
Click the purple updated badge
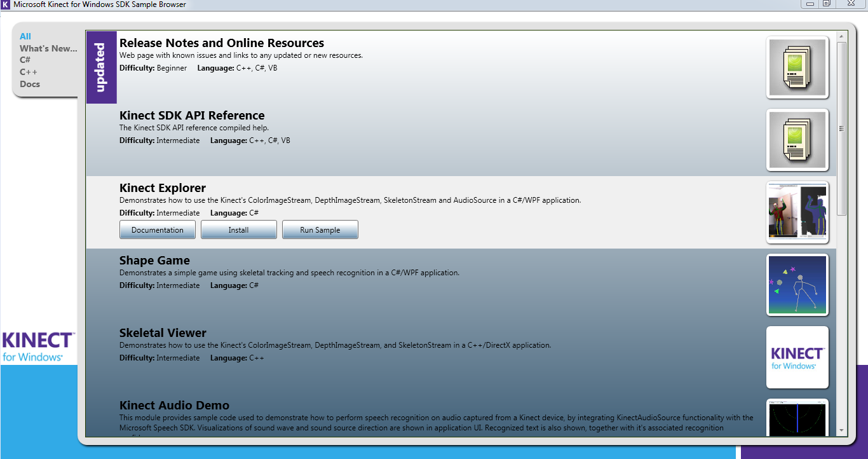pyautogui.click(x=102, y=67)
